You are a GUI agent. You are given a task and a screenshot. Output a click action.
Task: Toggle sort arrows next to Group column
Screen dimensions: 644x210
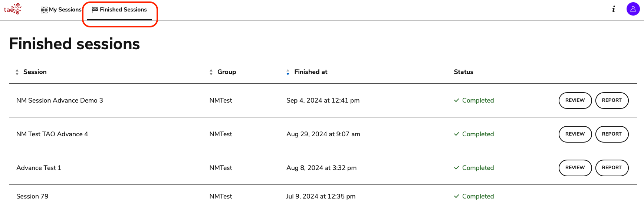[211, 72]
